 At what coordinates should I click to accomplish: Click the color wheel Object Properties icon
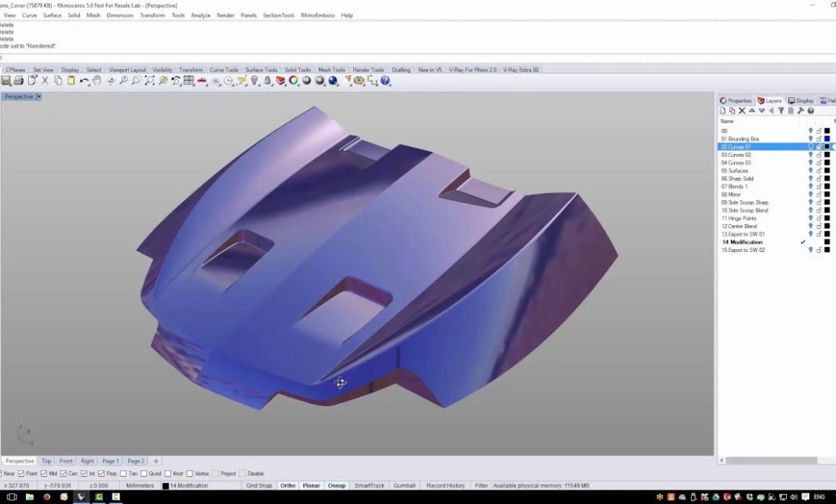[x=293, y=81]
